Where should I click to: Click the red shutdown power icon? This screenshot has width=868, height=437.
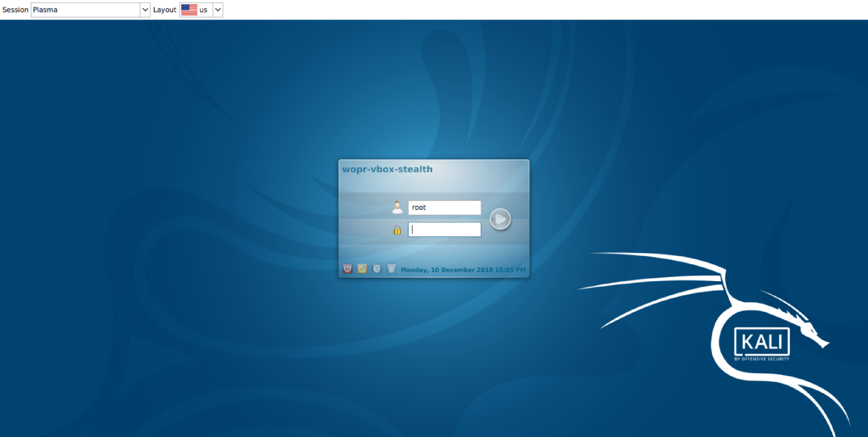tap(347, 269)
